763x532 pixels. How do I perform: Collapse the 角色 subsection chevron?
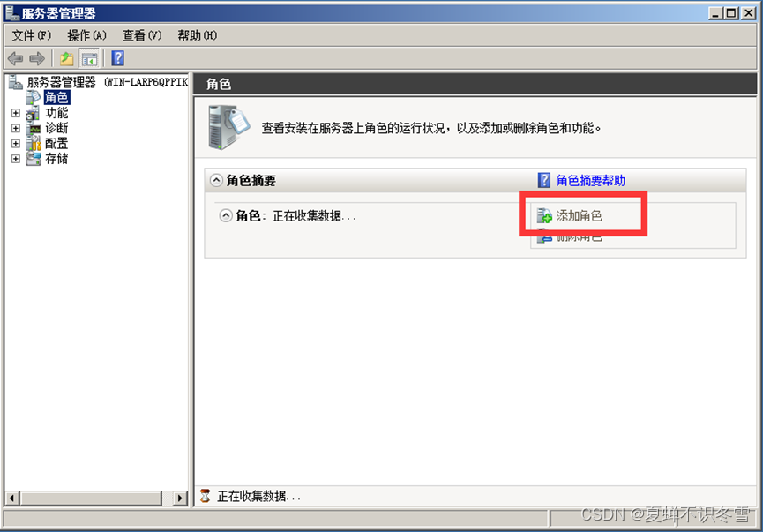[x=226, y=215]
